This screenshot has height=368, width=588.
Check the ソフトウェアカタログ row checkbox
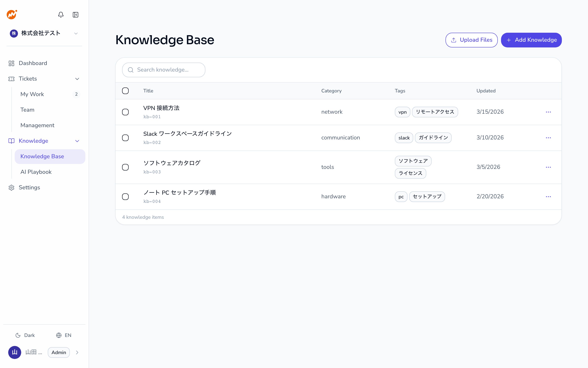click(x=125, y=167)
